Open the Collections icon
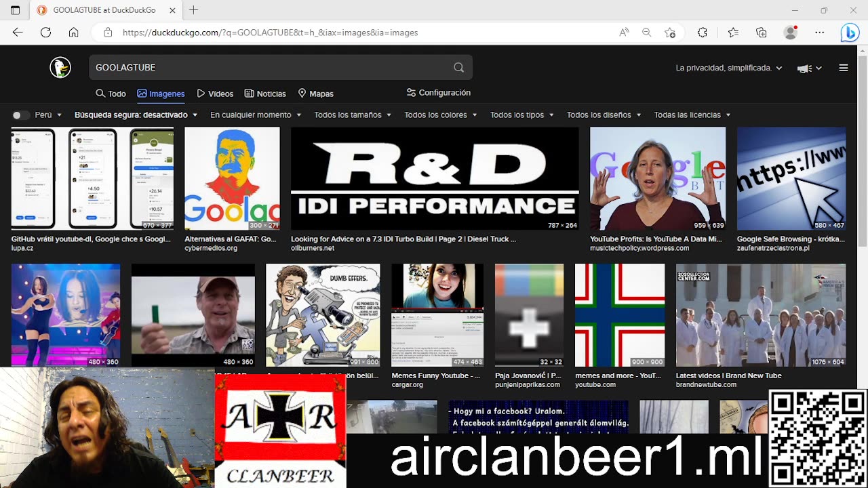Viewport: 868px width, 488px height. (762, 33)
